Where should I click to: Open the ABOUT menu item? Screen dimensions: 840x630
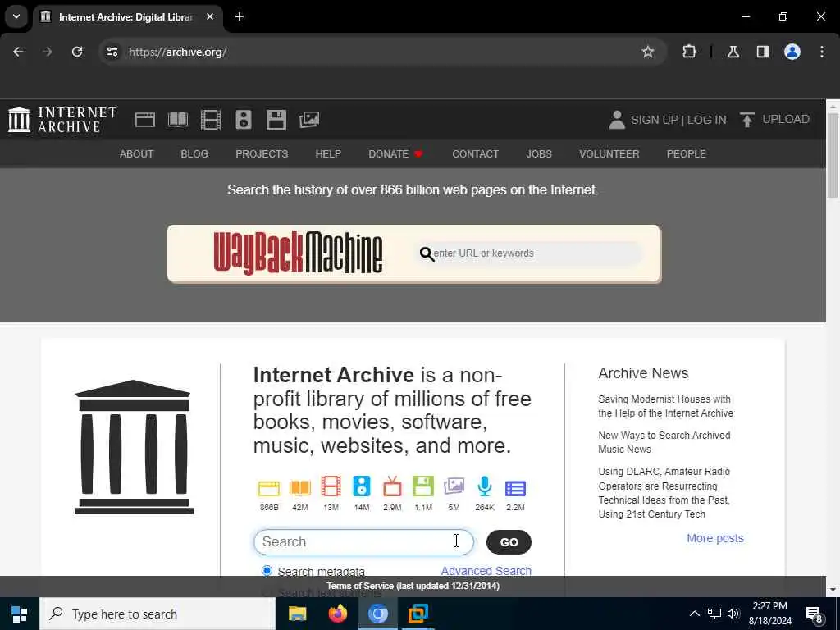click(x=137, y=153)
